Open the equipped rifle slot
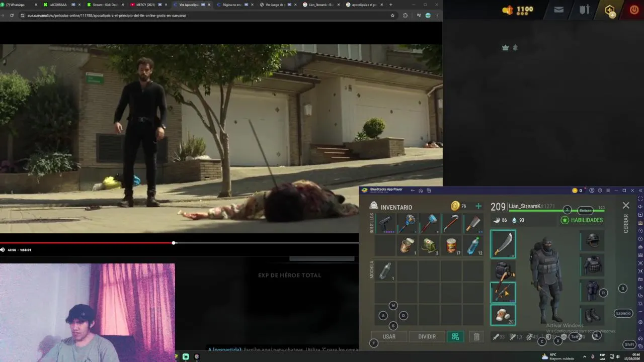The image size is (644, 362). pos(503,292)
